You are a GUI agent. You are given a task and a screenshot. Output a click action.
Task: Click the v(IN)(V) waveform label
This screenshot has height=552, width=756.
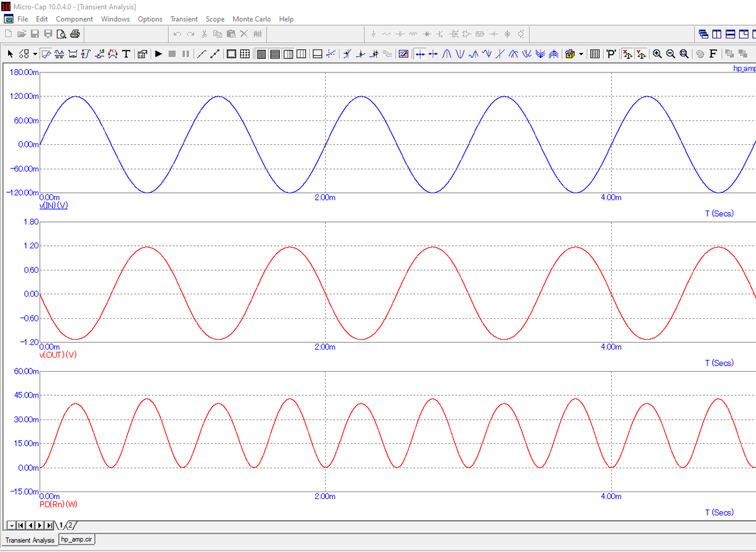point(54,205)
